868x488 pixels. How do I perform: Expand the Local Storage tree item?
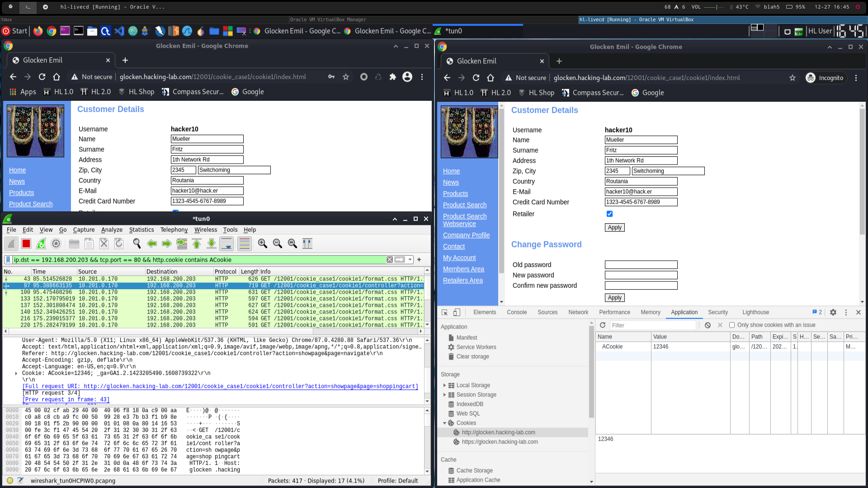point(444,385)
